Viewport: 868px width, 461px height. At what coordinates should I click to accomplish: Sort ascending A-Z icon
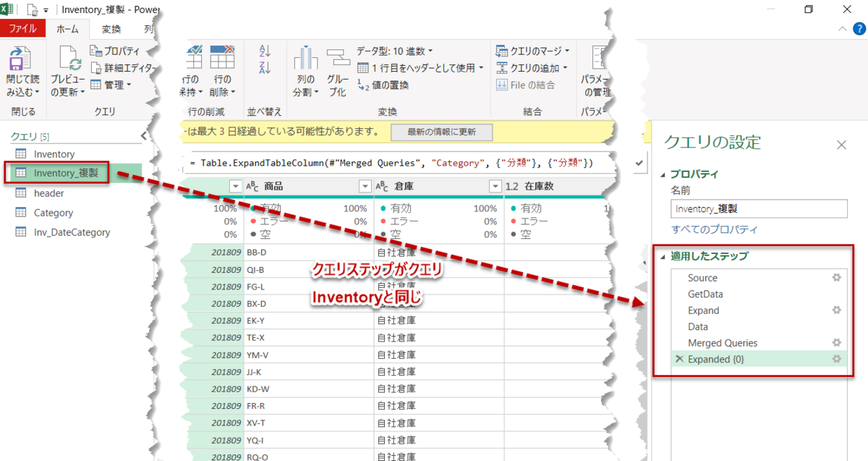pyautogui.click(x=264, y=51)
